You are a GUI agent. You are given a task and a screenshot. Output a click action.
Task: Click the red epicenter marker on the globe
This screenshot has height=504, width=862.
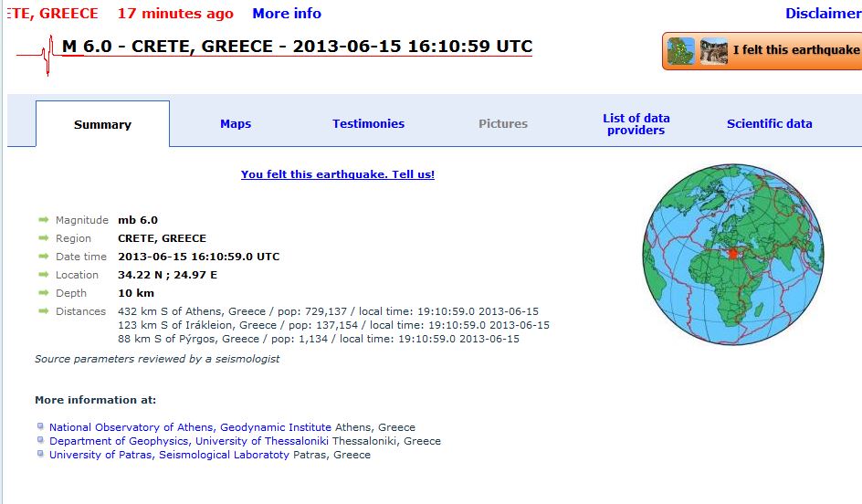[732, 254]
